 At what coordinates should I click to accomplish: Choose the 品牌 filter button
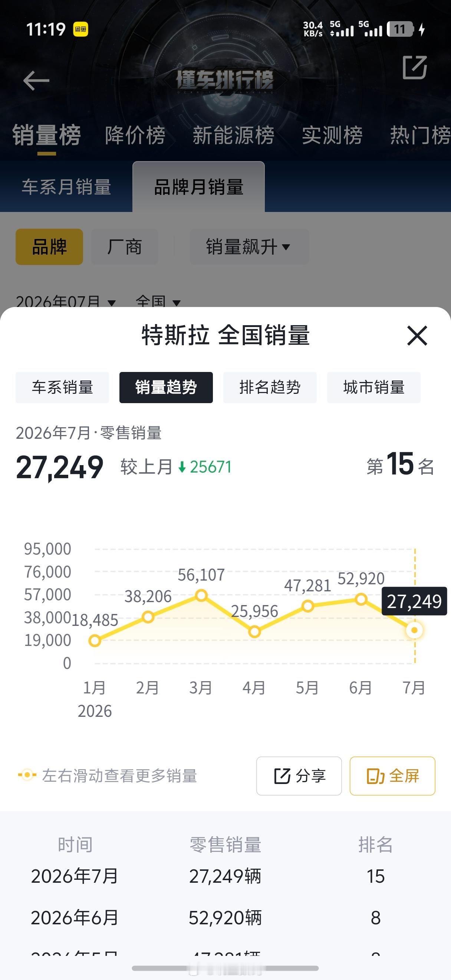[49, 247]
